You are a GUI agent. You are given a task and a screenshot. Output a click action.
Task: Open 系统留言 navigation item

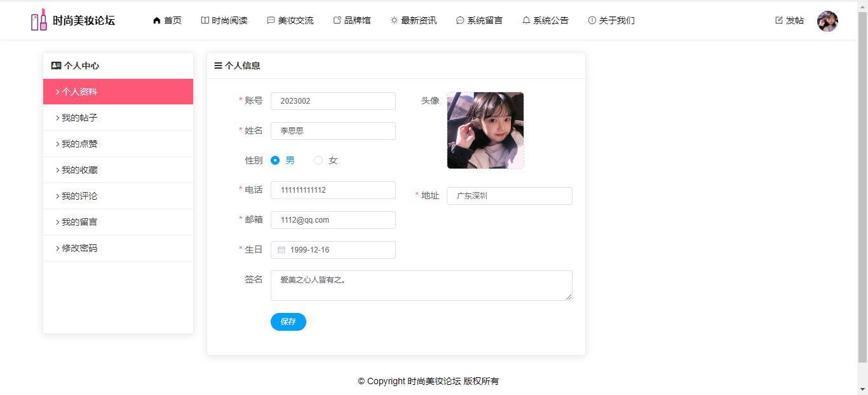[x=480, y=20]
